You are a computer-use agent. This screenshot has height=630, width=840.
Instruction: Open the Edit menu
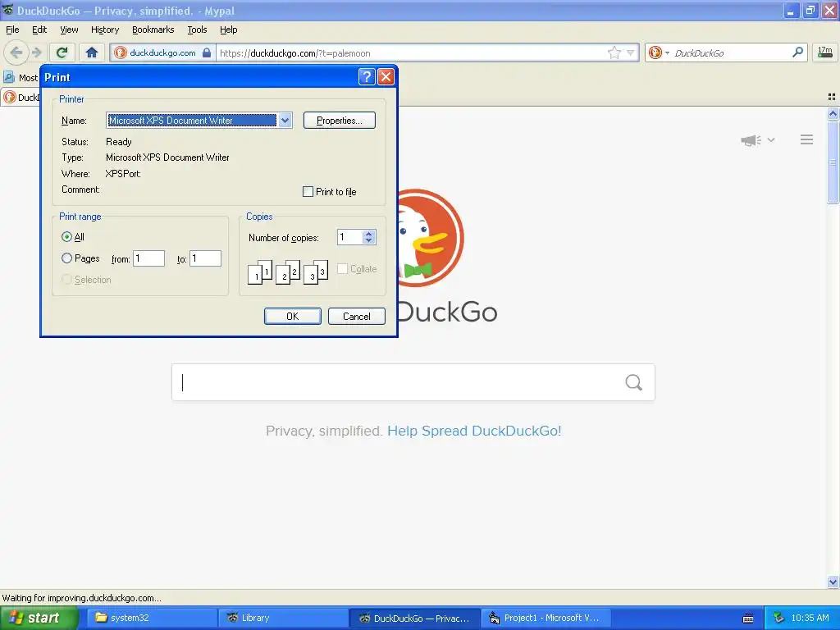click(39, 30)
